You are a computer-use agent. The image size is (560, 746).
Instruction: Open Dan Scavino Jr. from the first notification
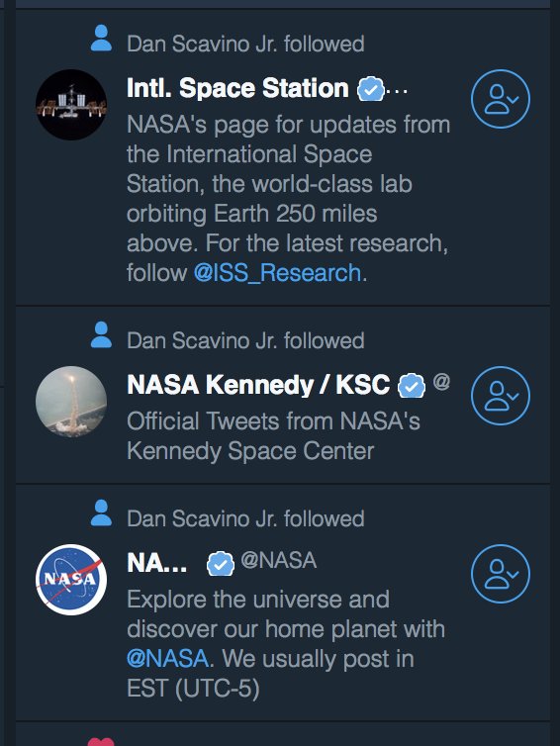click(203, 45)
